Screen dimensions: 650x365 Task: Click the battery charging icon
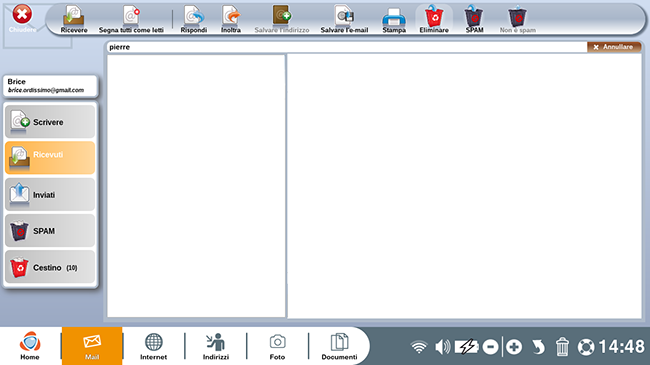tap(467, 347)
